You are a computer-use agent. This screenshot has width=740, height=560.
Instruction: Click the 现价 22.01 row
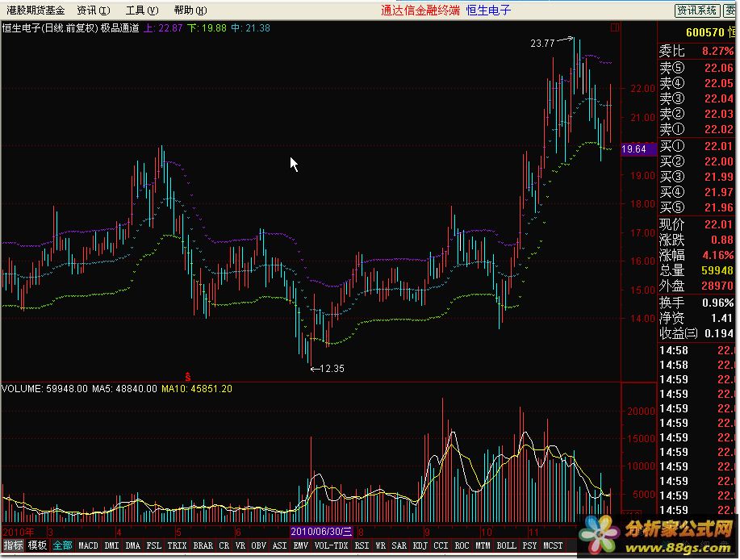(x=696, y=224)
